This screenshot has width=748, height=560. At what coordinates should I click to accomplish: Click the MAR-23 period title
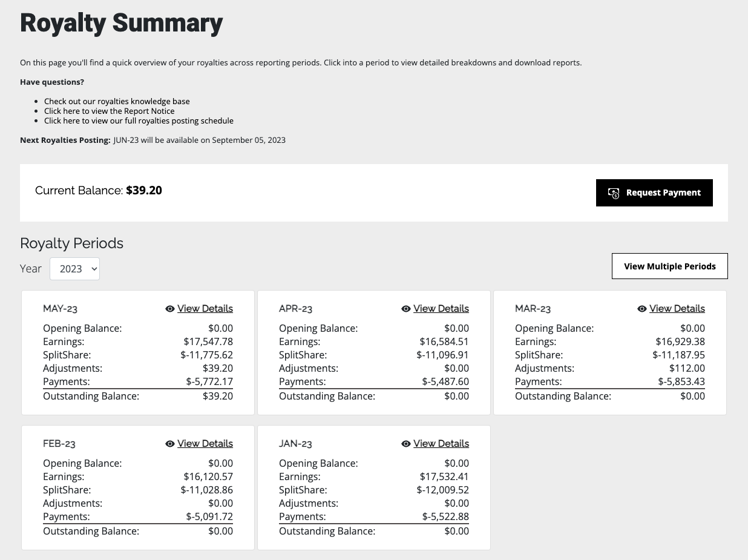coord(533,309)
